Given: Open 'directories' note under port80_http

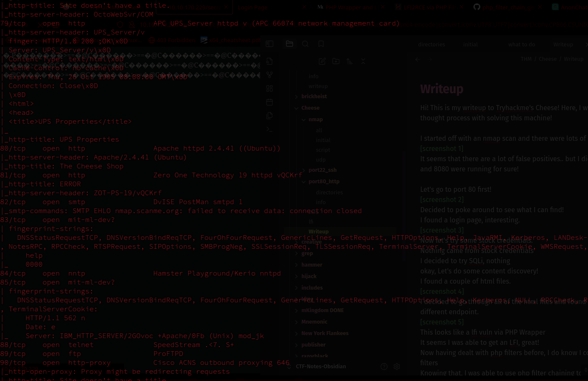Looking at the screenshot, I should click(x=329, y=193).
